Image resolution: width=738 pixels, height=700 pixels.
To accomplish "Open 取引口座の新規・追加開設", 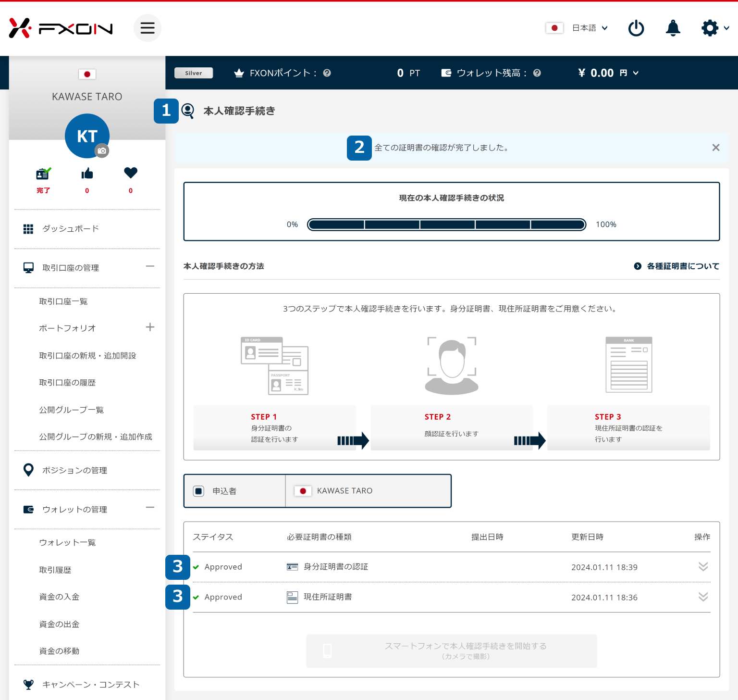I will 87,356.
